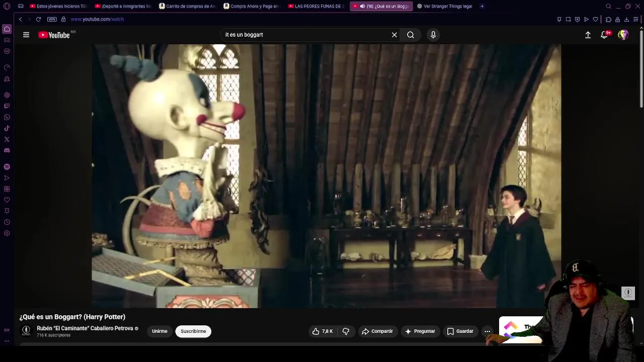Click the Boggart video player
Image resolution: width=644 pixels, height=362 pixels.
pyautogui.click(x=326, y=176)
